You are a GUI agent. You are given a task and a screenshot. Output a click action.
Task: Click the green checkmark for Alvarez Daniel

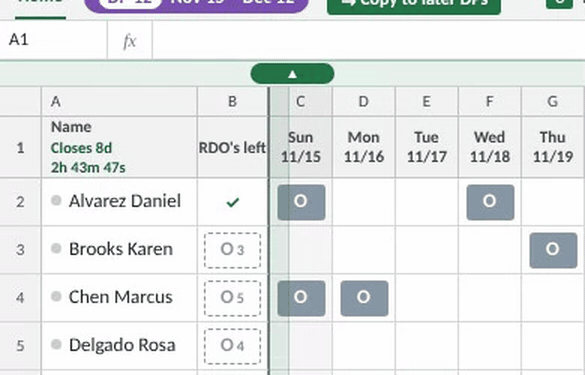click(232, 202)
